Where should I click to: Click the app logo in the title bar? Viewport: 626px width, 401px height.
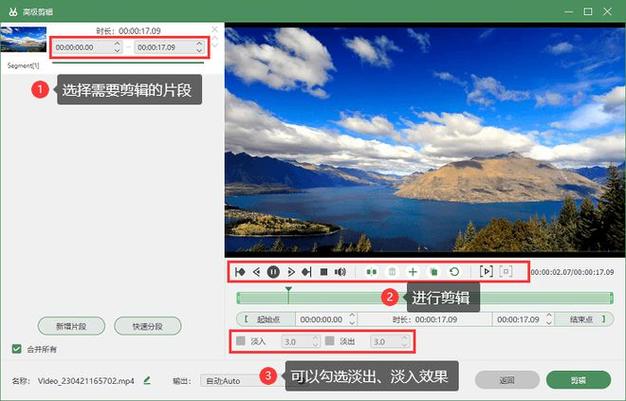(x=13, y=12)
